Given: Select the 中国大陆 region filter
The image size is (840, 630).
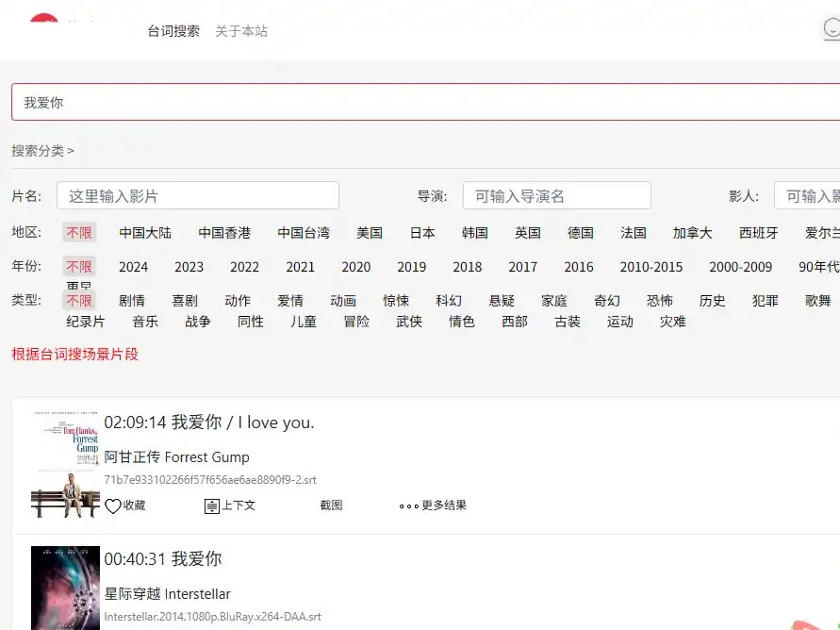Looking at the screenshot, I should click(145, 233).
